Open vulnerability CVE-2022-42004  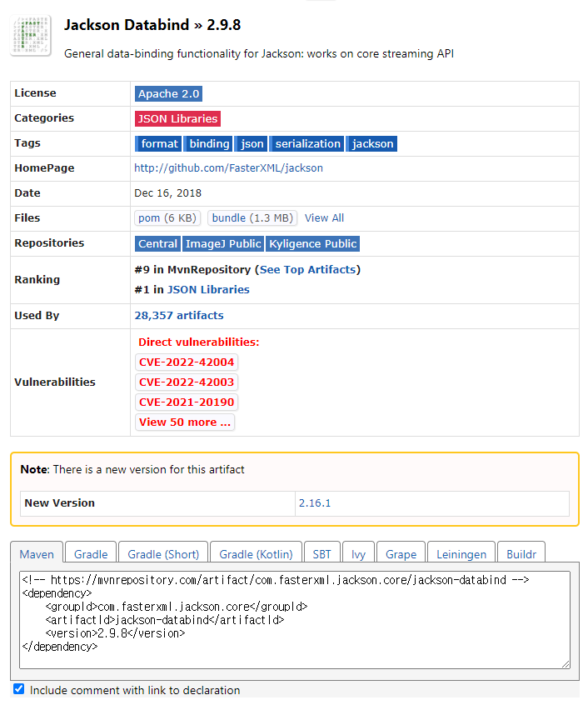(187, 362)
